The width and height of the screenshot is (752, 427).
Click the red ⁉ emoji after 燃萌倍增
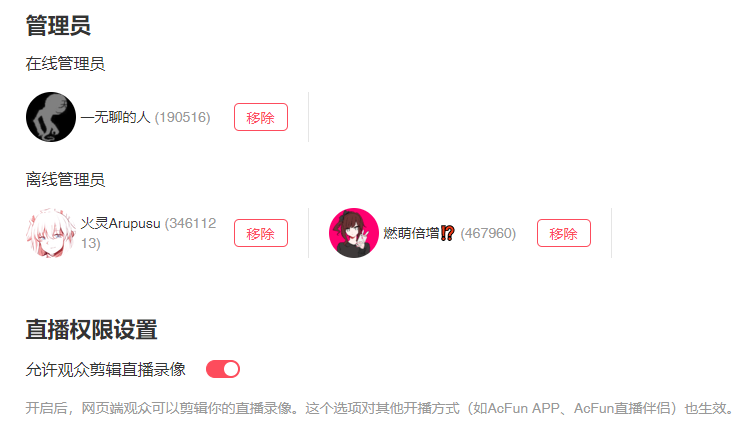447,233
